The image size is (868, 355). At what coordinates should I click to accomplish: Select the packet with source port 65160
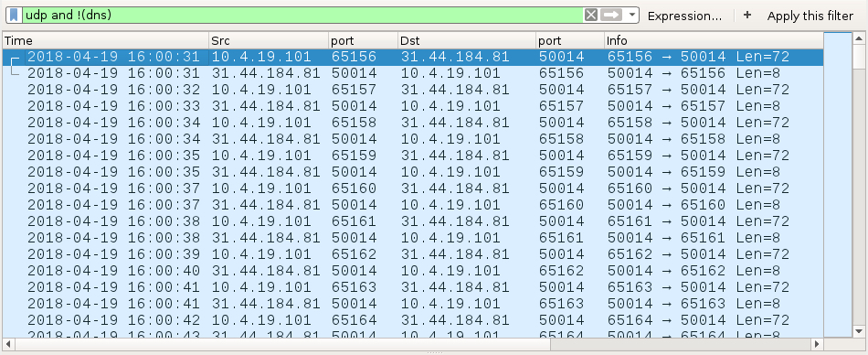click(412, 188)
